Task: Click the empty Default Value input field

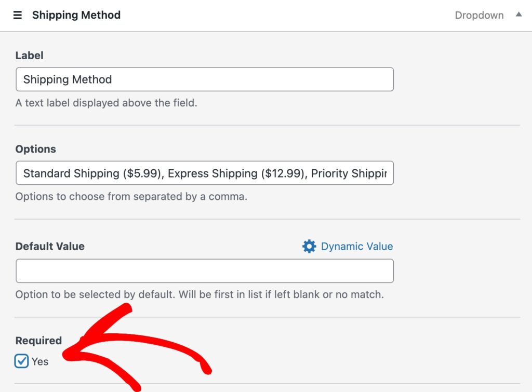Action: tap(205, 271)
